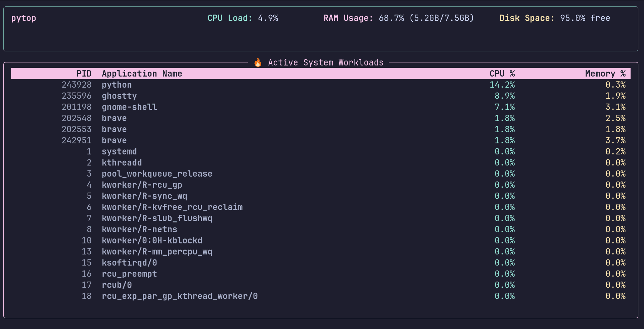Click the brave name in PID 202553's row

(x=114, y=129)
